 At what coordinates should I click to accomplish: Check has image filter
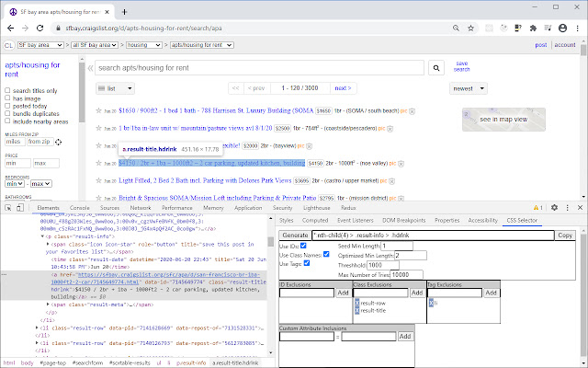pyautogui.click(x=7, y=98)
